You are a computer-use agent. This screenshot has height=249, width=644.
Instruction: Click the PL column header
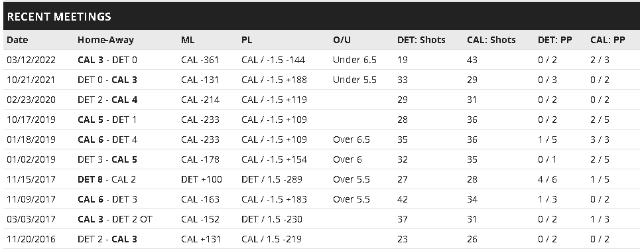coord(247,40)
